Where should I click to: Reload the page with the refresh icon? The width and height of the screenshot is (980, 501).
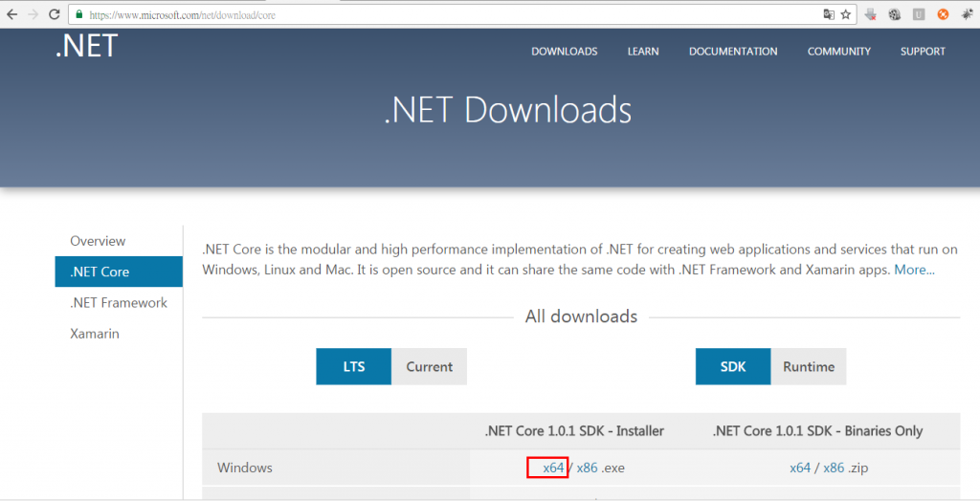point(55,14)
